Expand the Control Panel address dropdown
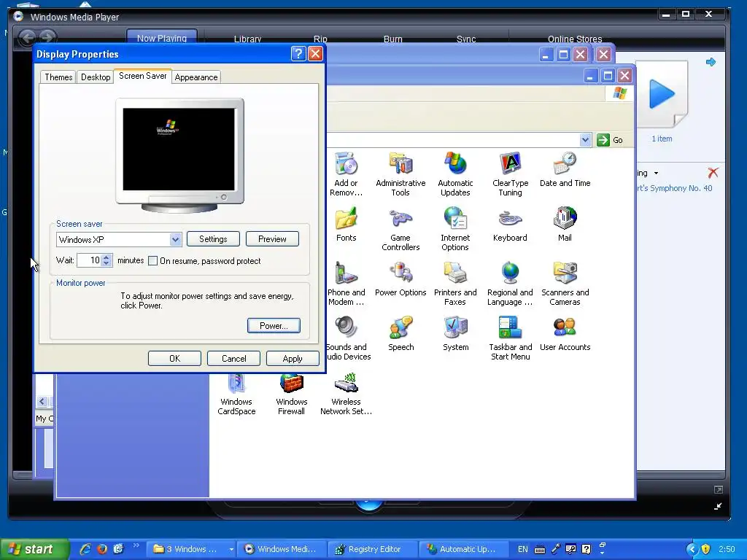This screenshot has width=747, height=560. click(x=585, y=140)
